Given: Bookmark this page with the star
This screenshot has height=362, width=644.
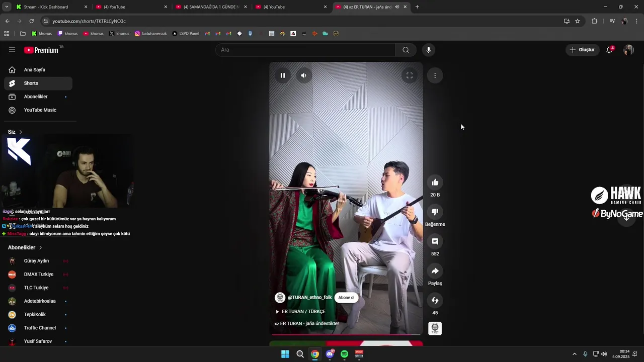Looking at the screenshot, I should tap(578, 21).
